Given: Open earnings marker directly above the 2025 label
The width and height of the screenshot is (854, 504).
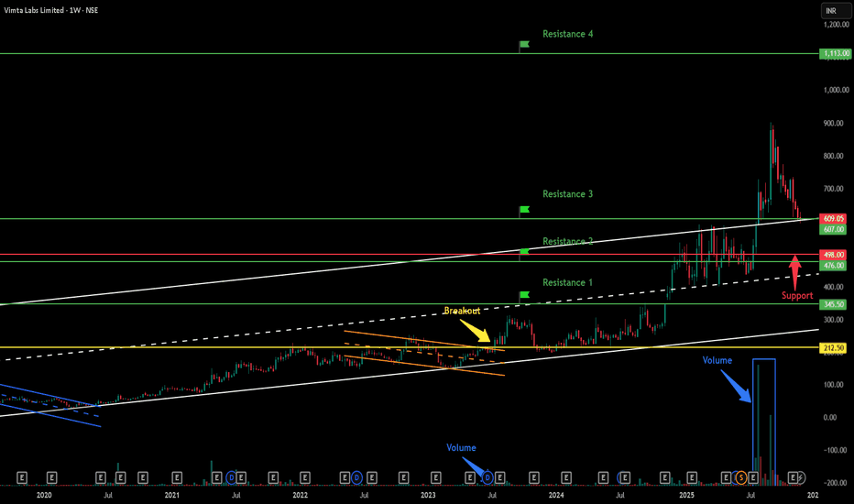Looking at the screenshot, I should [692, 477].
